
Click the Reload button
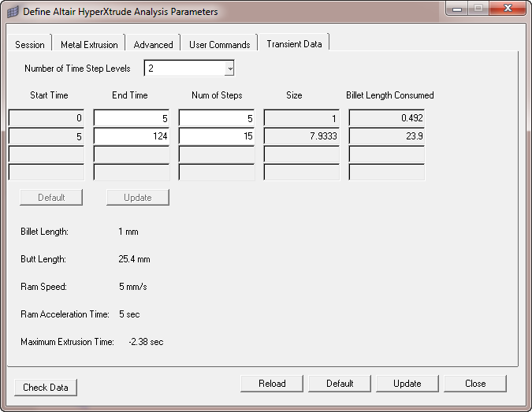pyautogui.click(x=272, y=384)
